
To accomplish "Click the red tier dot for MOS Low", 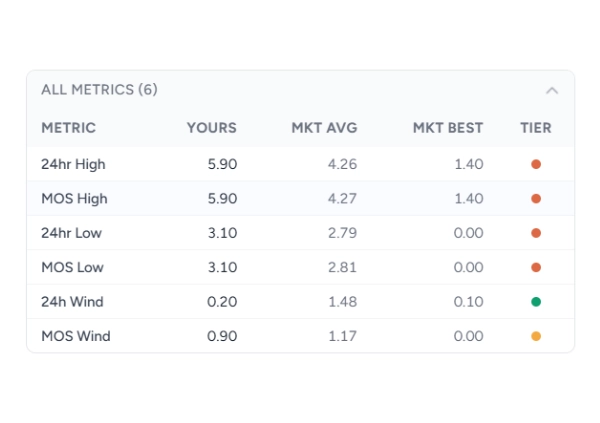I will tap(536, 267).
